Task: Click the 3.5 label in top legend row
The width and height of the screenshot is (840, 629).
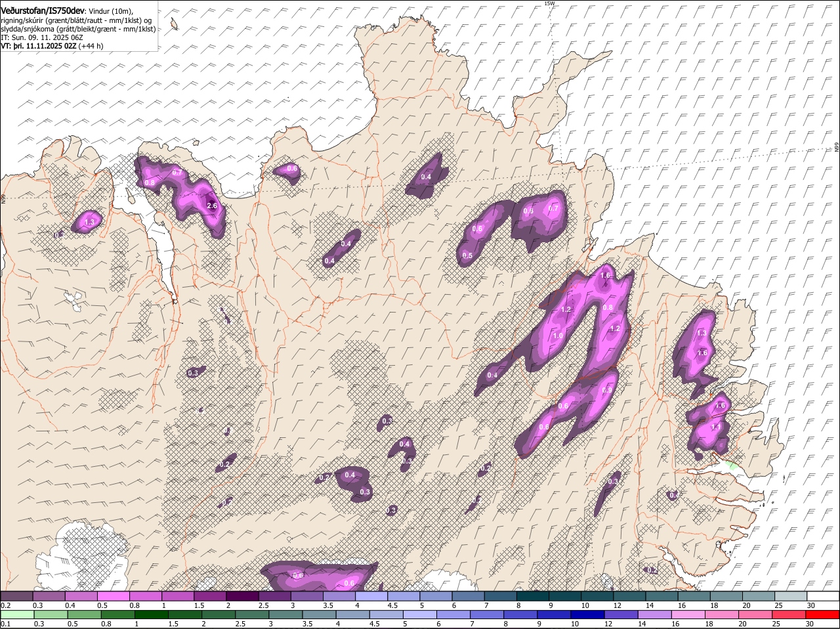Action: point(327,605)
